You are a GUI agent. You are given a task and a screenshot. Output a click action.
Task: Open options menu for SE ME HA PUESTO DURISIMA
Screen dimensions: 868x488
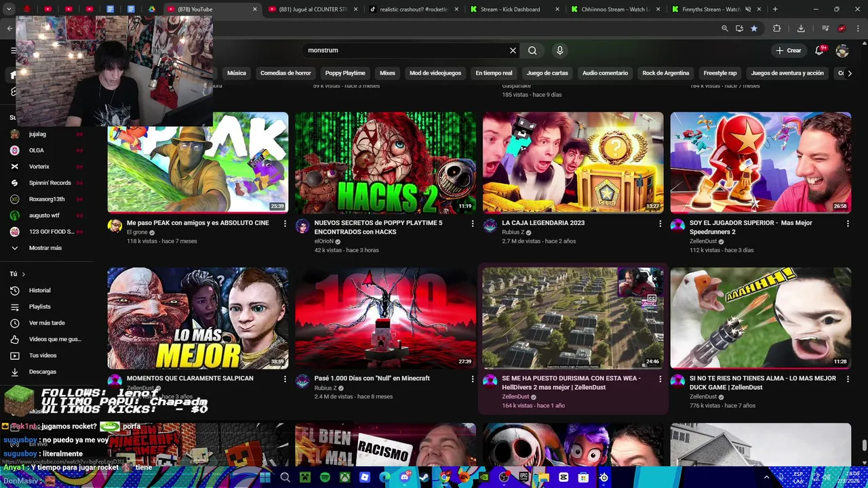tap(660, 379)
